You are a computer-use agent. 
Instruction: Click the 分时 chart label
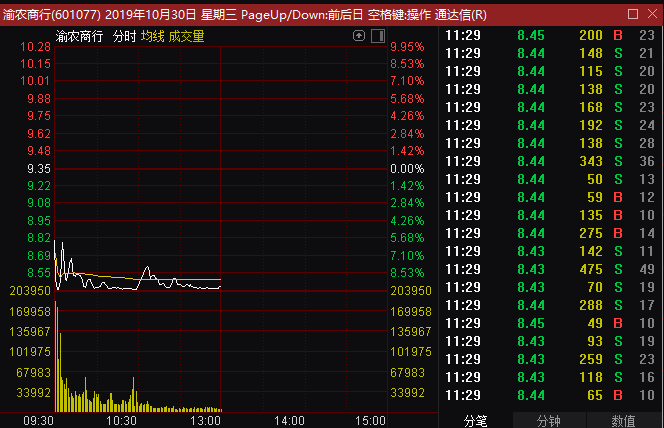point(124,36)
